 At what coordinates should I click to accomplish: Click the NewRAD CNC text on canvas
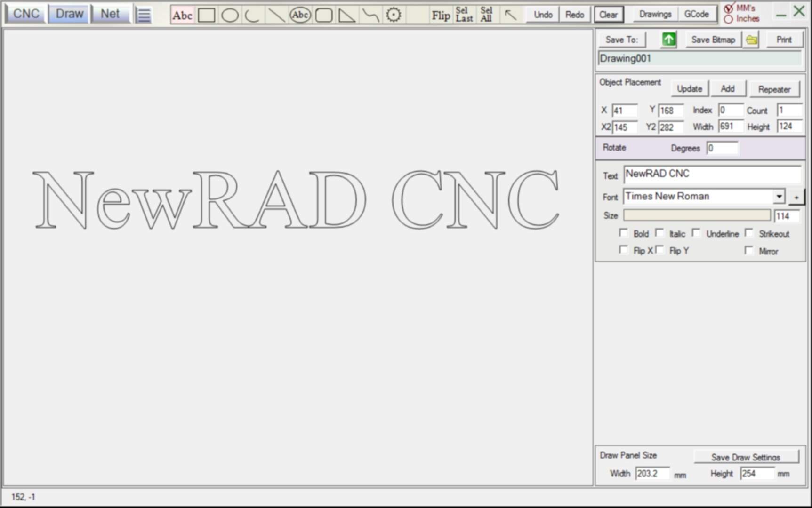[x=296, y=199]
